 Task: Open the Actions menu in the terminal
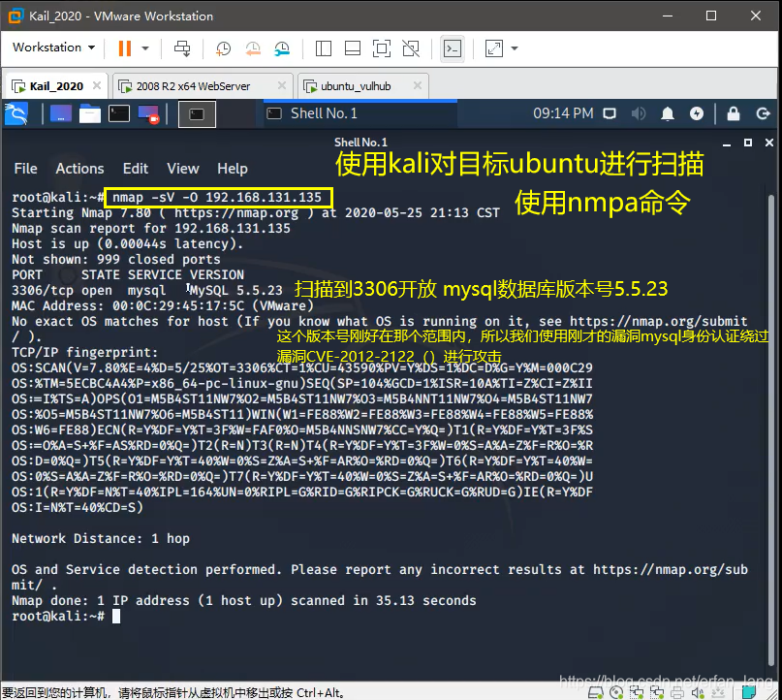point(79,169)
